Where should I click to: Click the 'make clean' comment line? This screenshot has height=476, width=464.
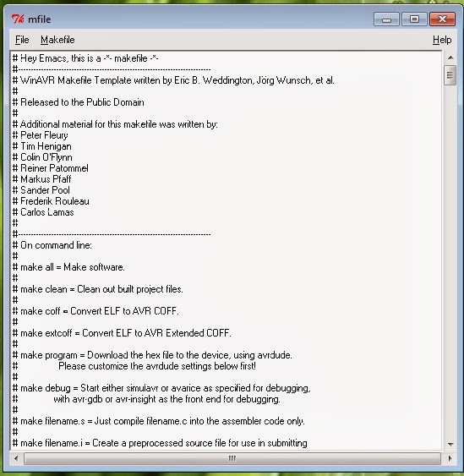98,289
